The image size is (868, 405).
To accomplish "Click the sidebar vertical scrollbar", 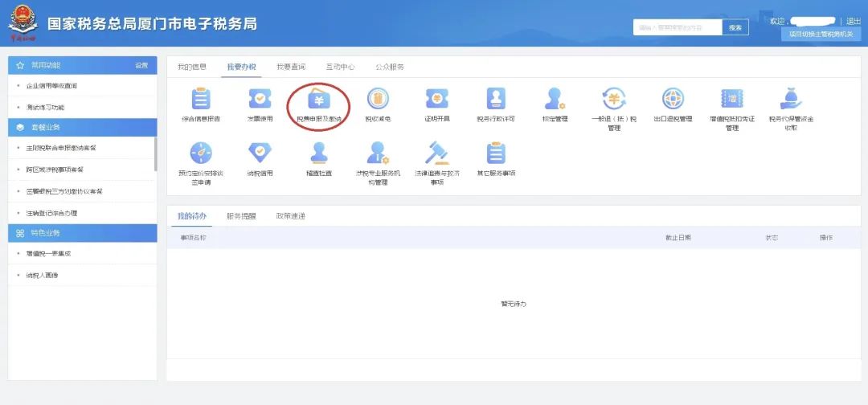I will click(156, 154).
